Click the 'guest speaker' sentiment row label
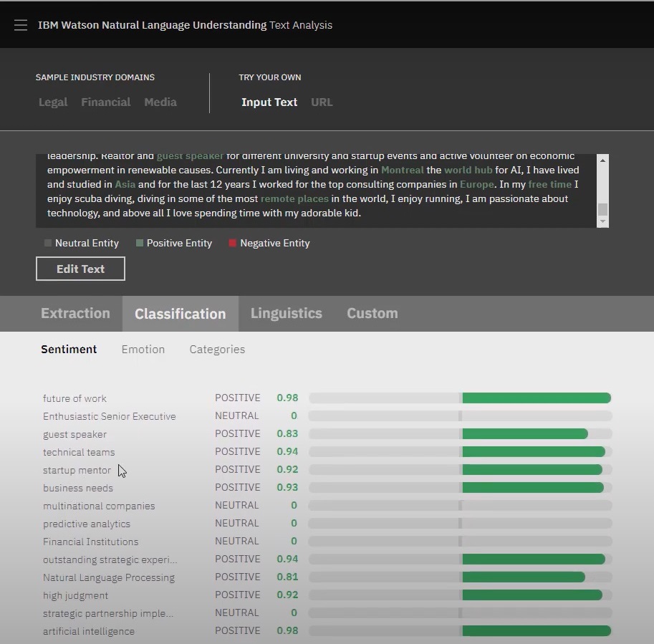Image resolution: width=654 pixels, height=644 pixels. 74,434
